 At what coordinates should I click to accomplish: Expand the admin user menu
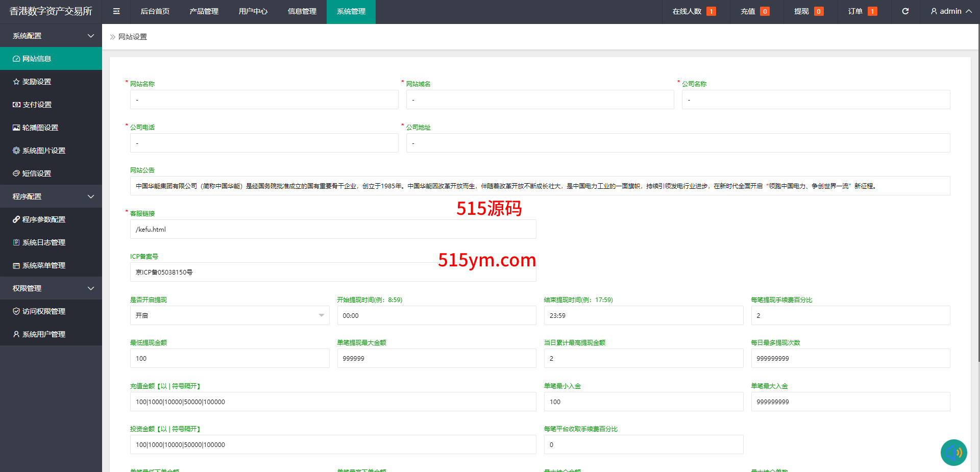(x=951, y=11)
